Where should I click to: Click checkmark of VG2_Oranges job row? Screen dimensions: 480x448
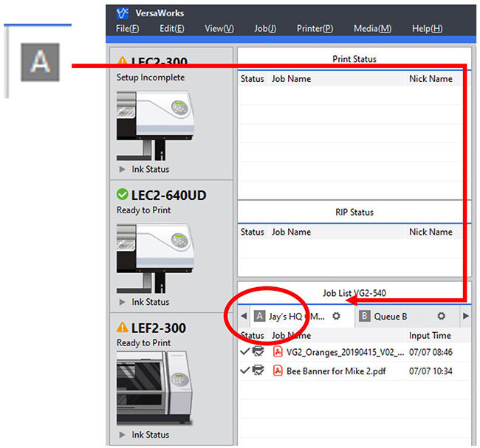(245, 351)
